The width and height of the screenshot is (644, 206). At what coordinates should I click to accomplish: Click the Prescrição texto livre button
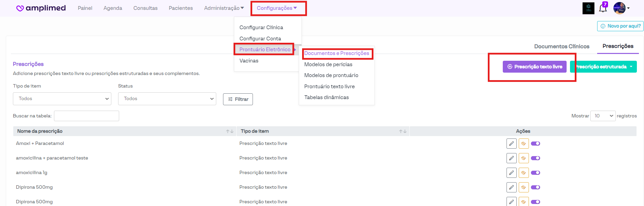534,67
